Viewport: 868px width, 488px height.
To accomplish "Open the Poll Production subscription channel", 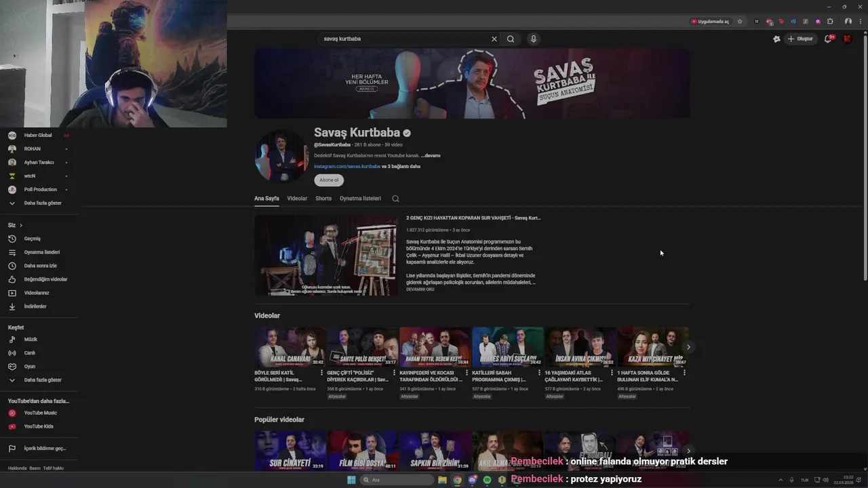I will [x=38, y=189].
